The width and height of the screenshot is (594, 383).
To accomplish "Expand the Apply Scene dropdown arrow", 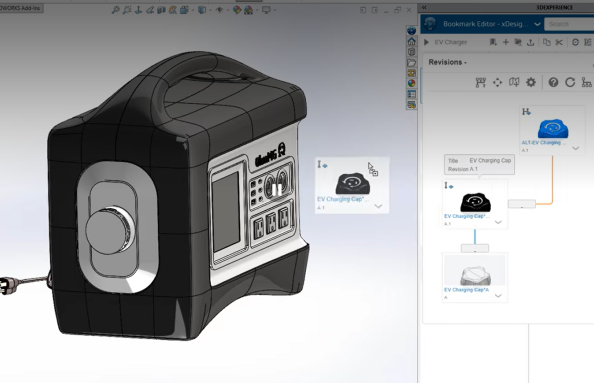I will [257, 10].
